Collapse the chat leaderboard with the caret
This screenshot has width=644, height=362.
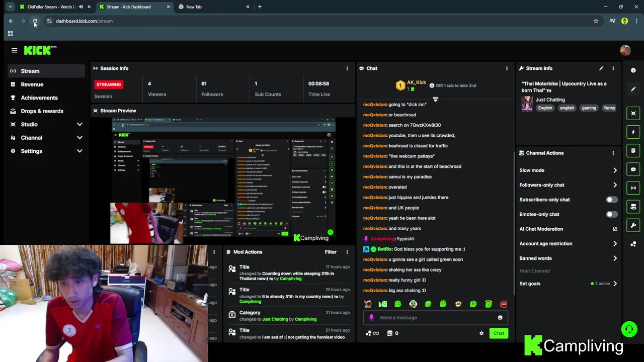[x=435, y=99]
